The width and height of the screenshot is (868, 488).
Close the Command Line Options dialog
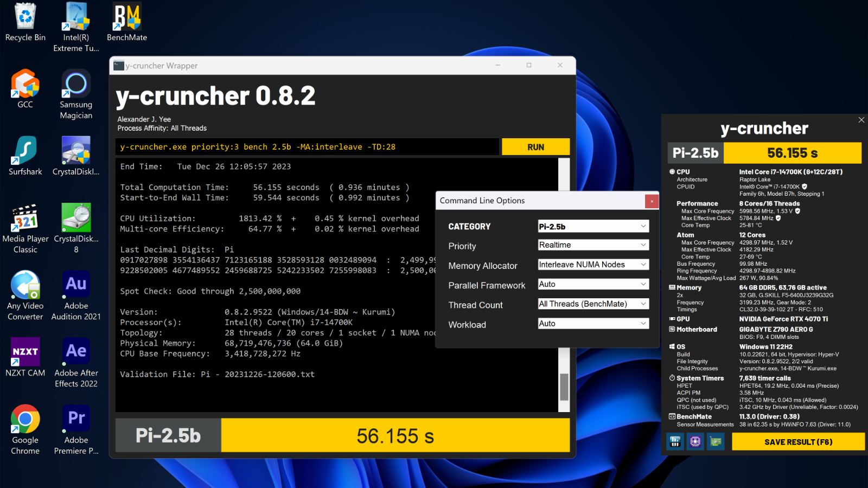(x=652, y=201)
